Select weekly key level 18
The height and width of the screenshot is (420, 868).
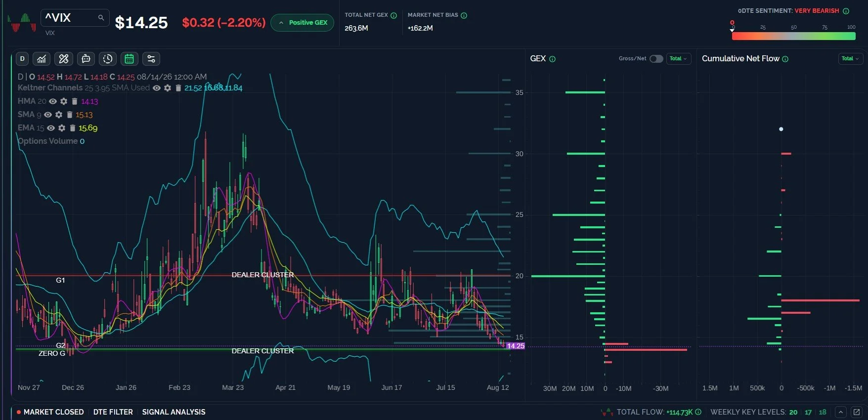(x=823, y=412)
